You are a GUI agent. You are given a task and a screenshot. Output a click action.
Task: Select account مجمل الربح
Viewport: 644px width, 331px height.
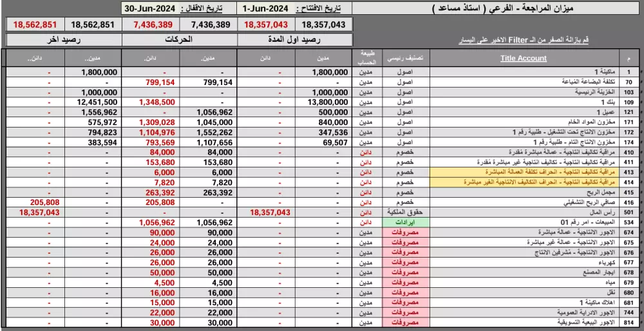click(x=523, y=192)
